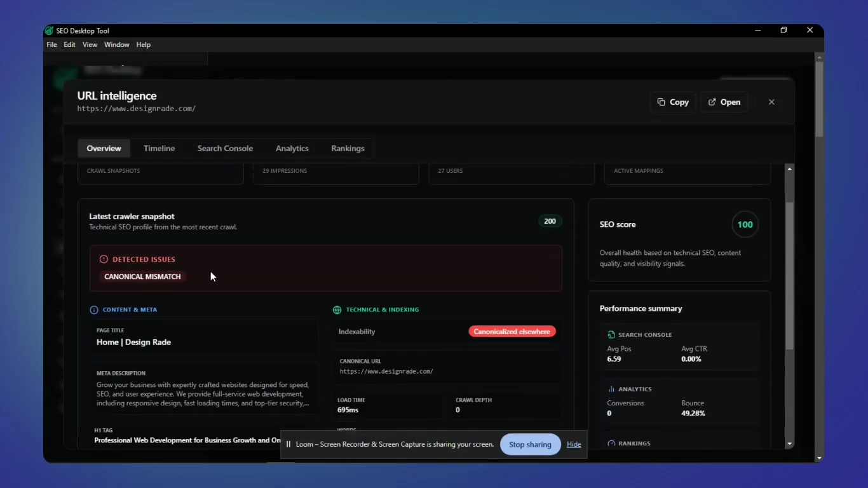The image size is (868, 488).
Task: Click the Bounce value 49.28%
Action: coord(693,414)
